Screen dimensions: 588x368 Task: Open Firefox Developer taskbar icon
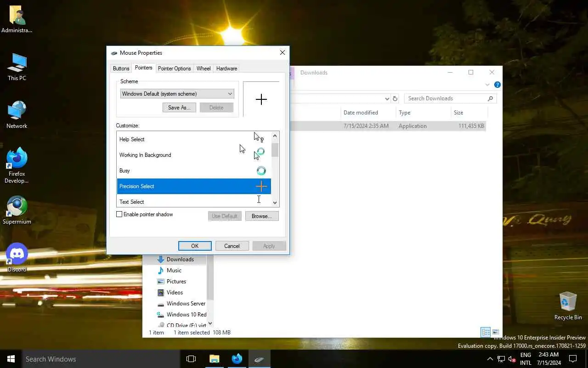point(237,359)
